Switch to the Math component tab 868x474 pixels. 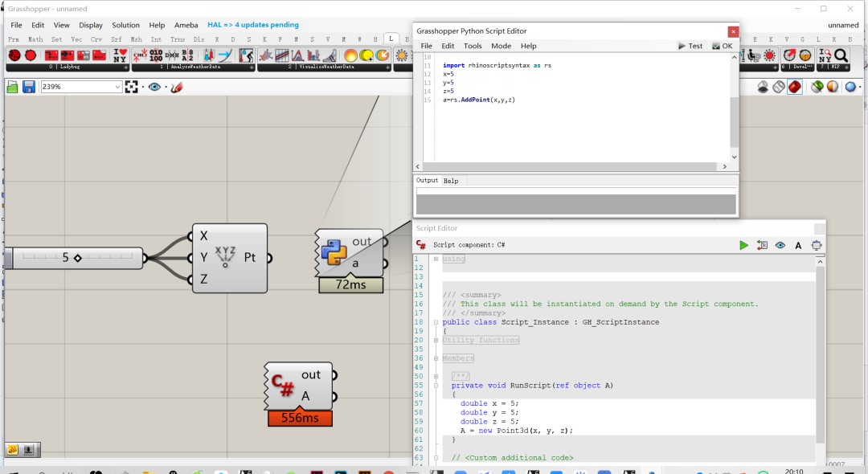[x=35, y=39]
